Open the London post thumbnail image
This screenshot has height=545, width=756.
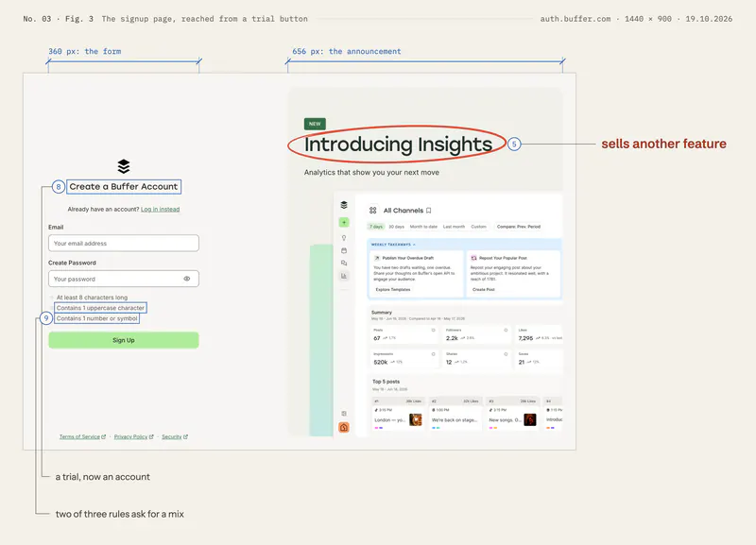point(415,419)
